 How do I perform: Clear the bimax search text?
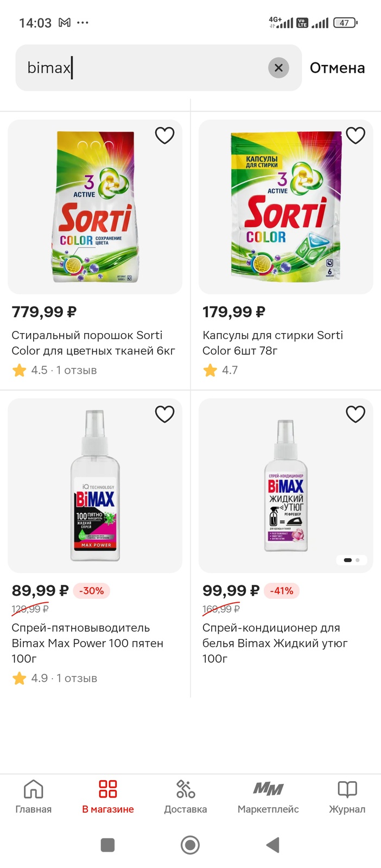tap(278, 68)
